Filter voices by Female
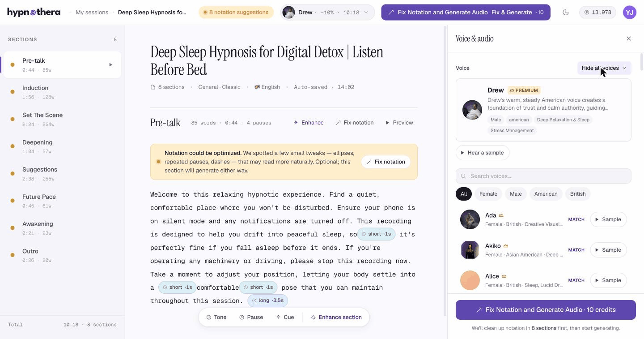The image size is (644, 339). coord(488,194)
